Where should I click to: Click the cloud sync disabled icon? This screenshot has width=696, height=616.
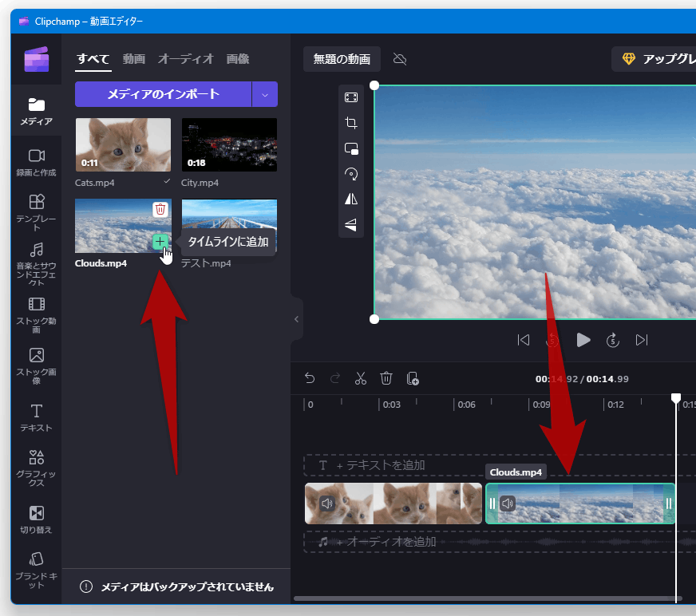(x=400, y=59)
